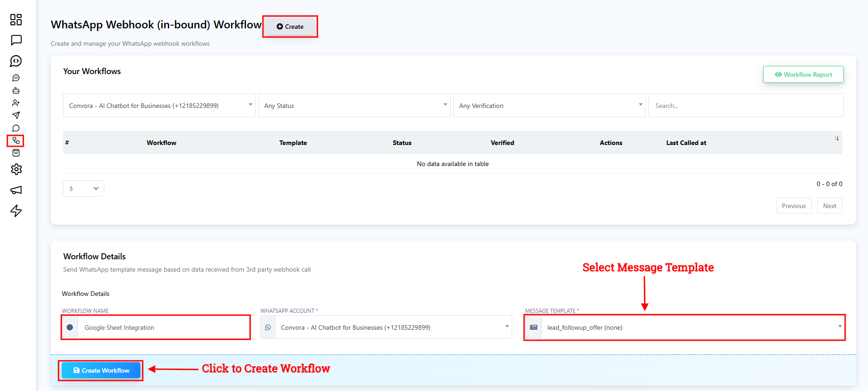The height and width of the screenshot is (391, 868).
Task: Open the robot chatbot sidebar icon
Action: pyautogui.click(x=16, y=91)
